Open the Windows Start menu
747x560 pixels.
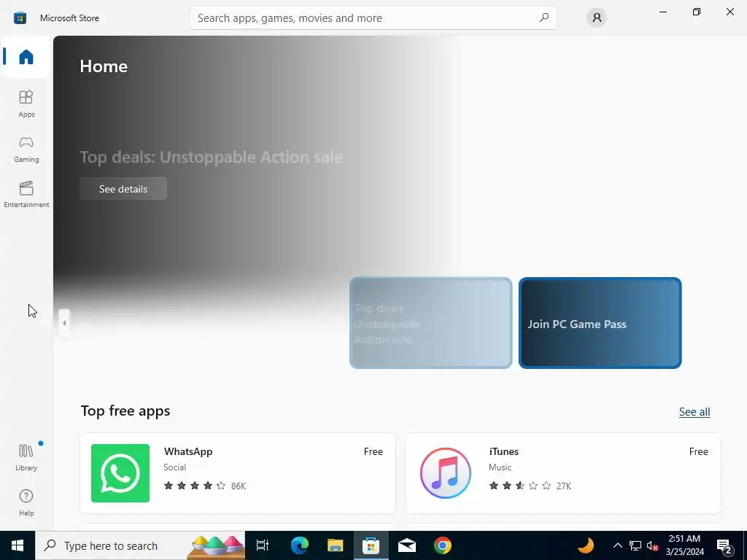tap(18, 545)
